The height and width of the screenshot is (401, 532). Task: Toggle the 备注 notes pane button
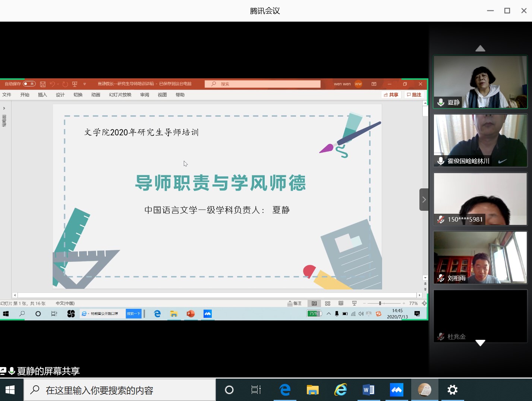click(294, 303)
